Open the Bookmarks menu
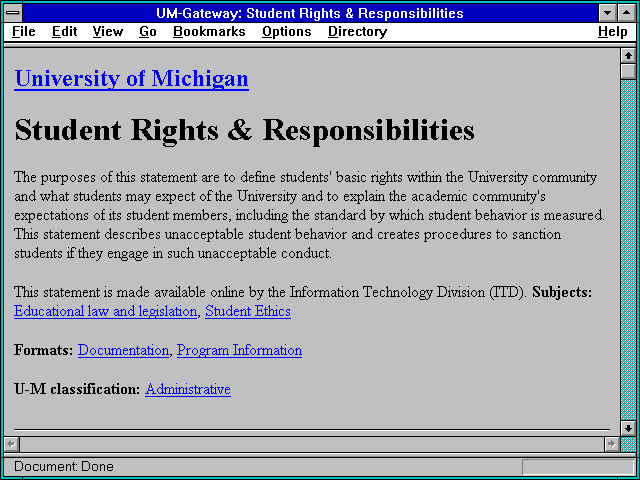The height and width of the screenshot is (480, 640). 209,31
